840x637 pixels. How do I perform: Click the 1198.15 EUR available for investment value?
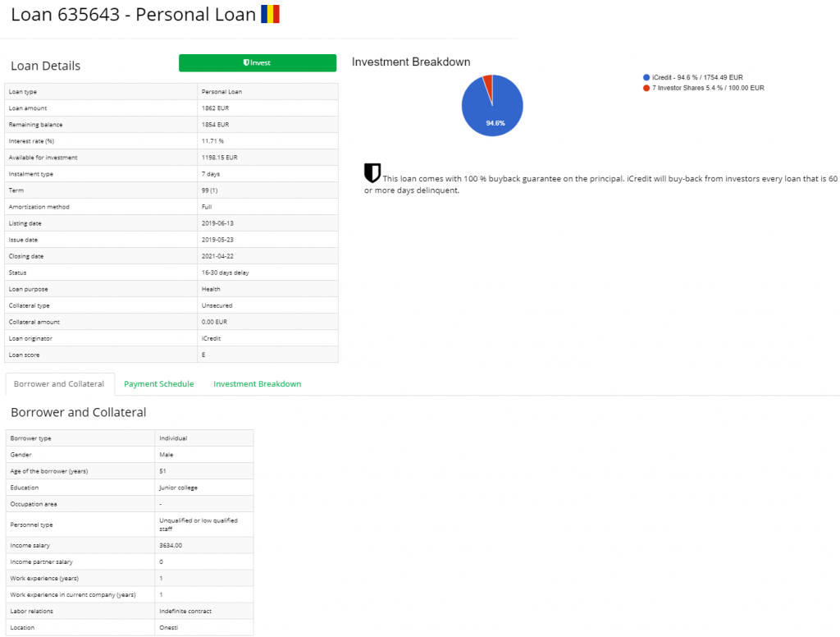[x=219, y=158]
